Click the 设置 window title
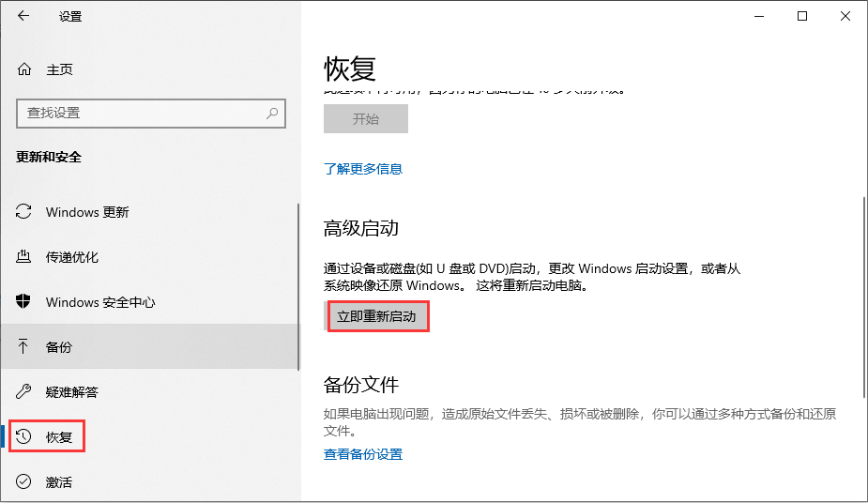868x503 pixels. point(70,17)
